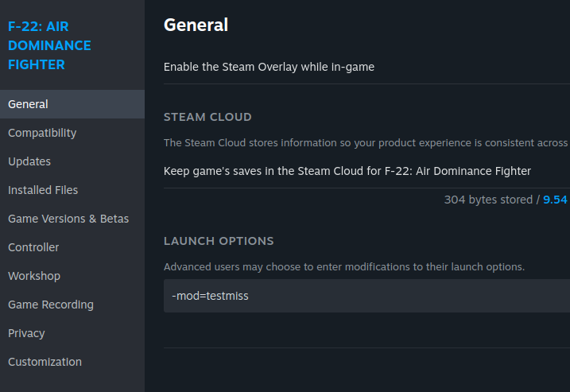This screenshot has width=570, height=392.
Task: Click the '304 bytes stored' text
Action: (488, 200)
